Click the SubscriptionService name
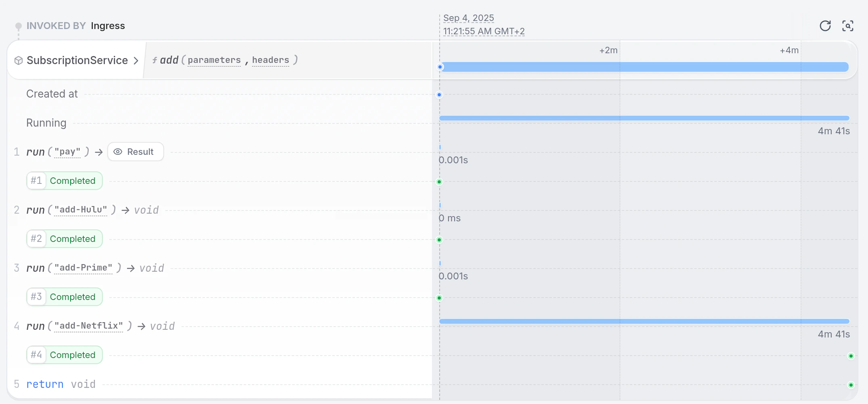868x404 pixels. click(x=77, y=60)
